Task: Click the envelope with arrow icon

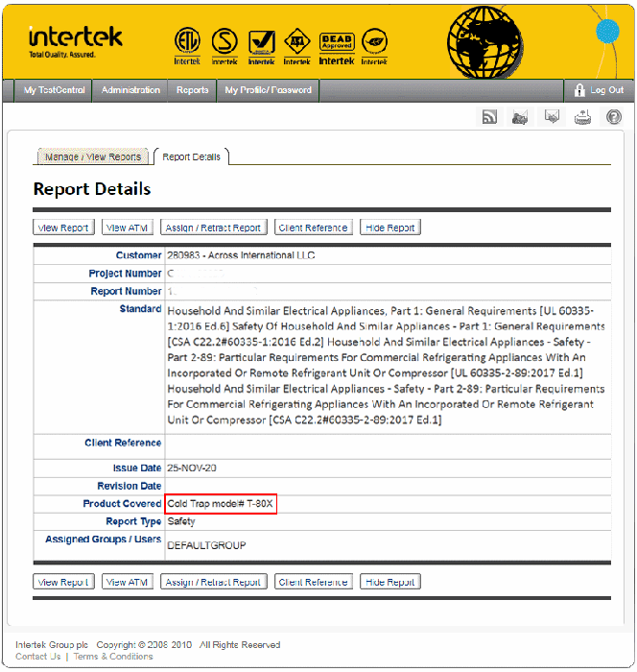Action: pos(552,117)
